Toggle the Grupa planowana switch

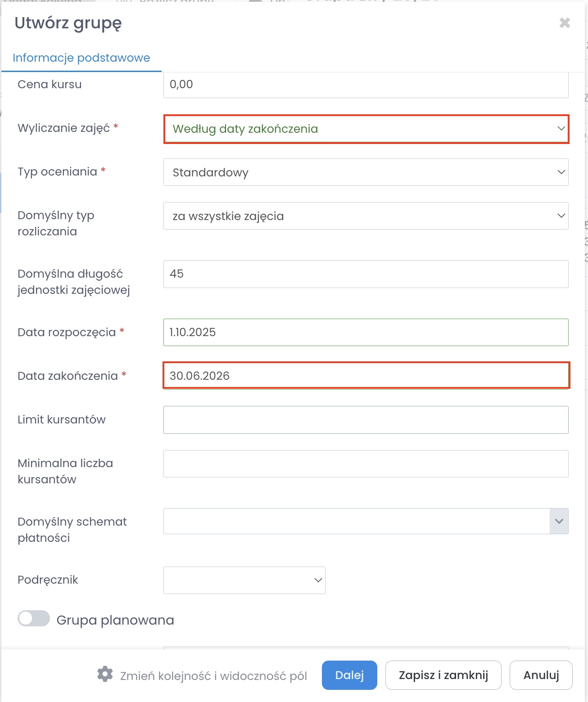[x=34, y=618]
